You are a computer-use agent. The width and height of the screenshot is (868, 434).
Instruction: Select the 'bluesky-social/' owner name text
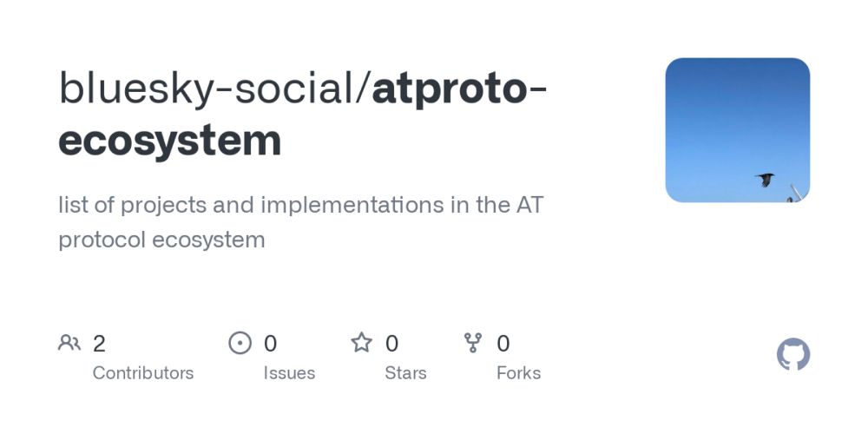click(x=214, y=89)
